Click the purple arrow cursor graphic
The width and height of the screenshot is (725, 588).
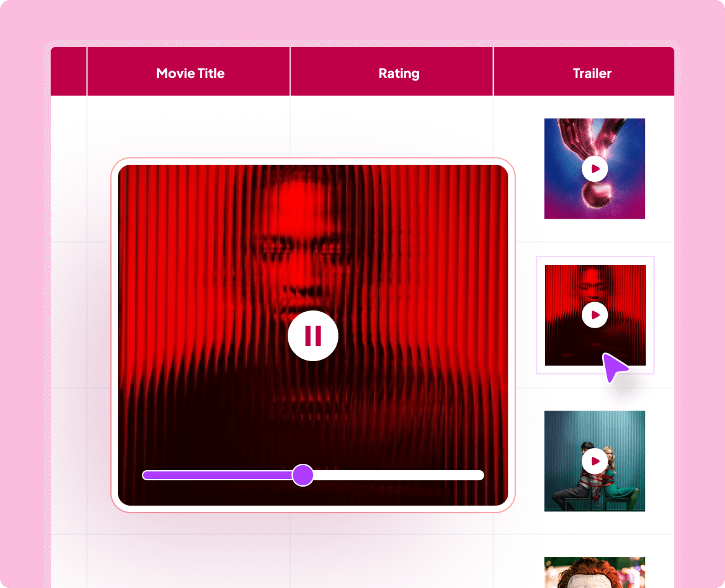pyautogui.click(x=615, y=367)
